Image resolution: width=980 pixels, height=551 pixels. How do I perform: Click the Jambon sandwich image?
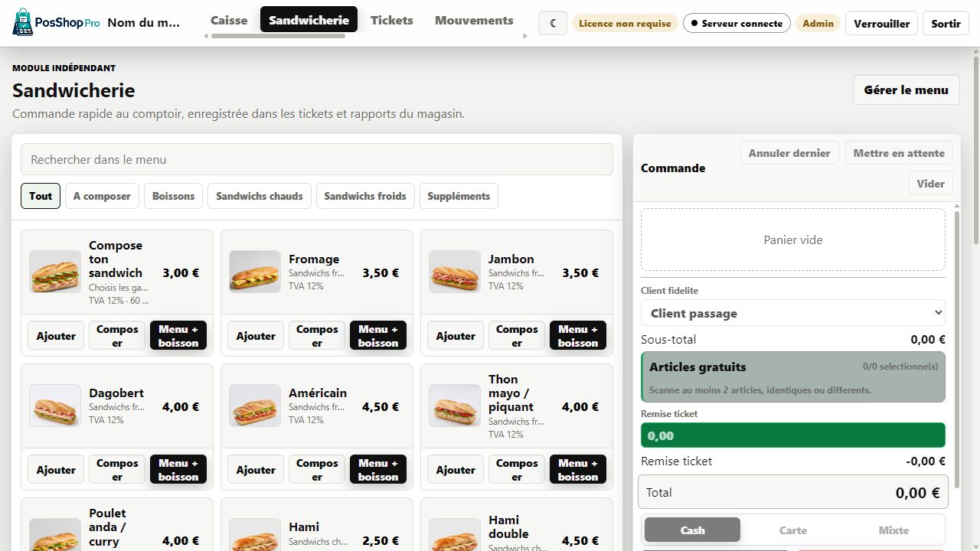coord(455,272)
